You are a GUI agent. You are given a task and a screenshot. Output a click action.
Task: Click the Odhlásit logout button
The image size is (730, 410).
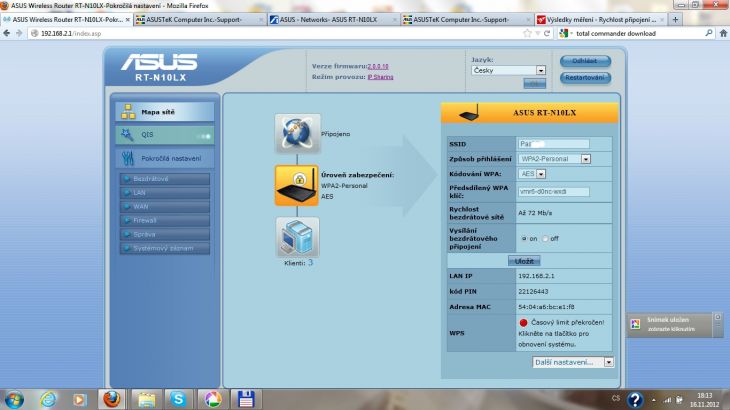[585, 61]
